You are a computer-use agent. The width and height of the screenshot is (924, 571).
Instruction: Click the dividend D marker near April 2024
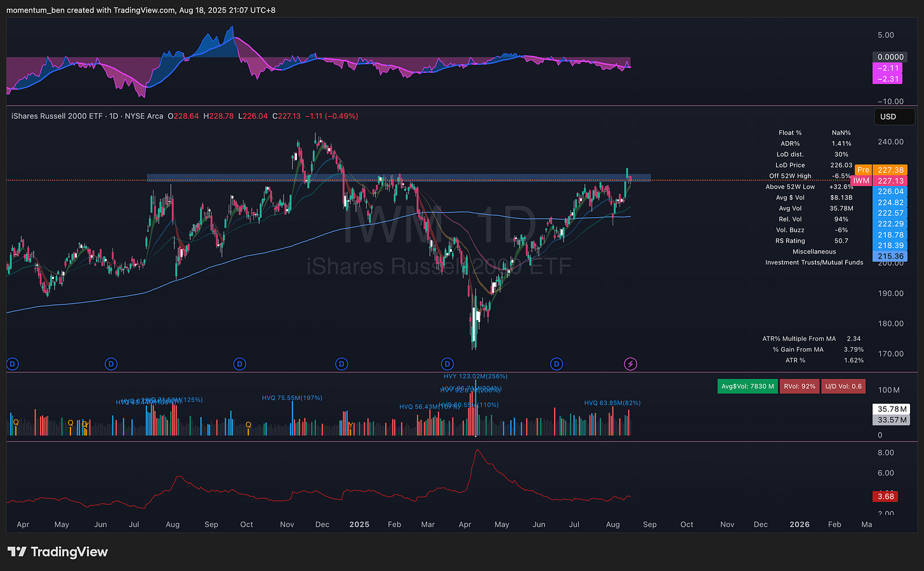pyautogui.click(x=12, y=364)
